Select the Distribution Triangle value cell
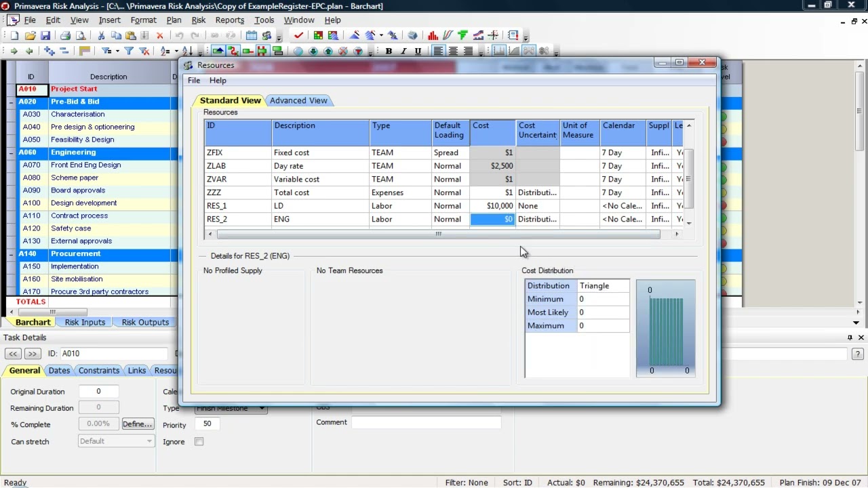The height and width of the screenshot is (488, 868). pos(604,286)
